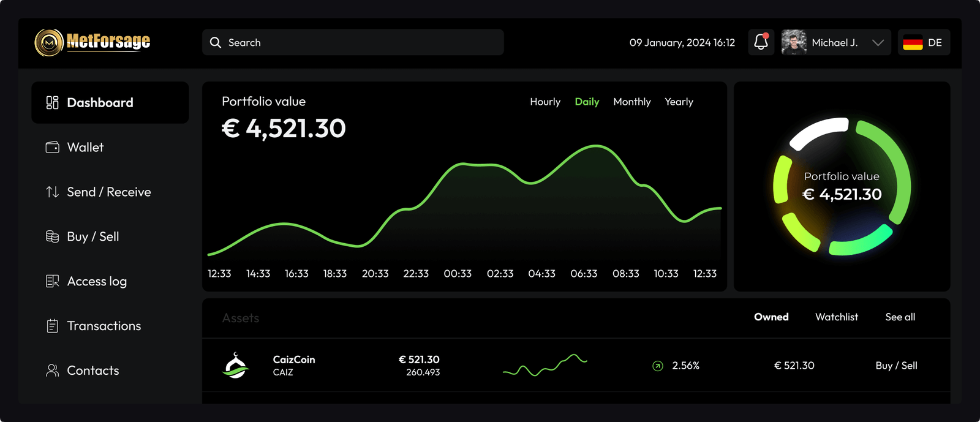Expand the Michael J. user menu chevron
The width and height of the screenshot is (980, 422).
878,43
